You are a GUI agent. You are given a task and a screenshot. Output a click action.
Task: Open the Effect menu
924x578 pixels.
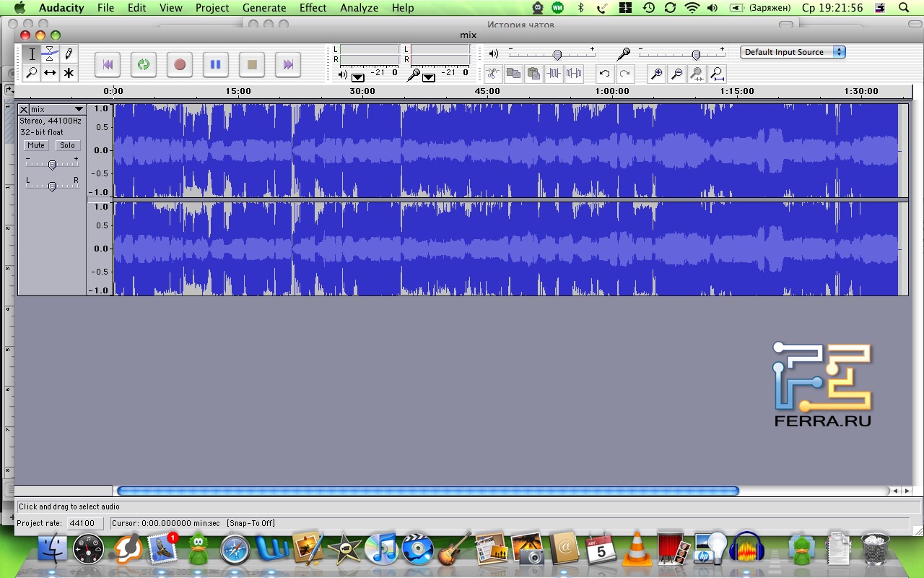coord(313,8)
